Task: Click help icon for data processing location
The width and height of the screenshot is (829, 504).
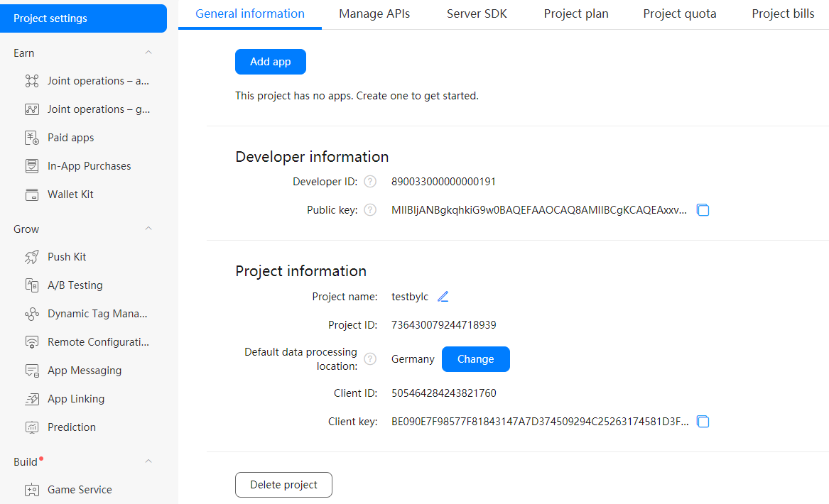Action: 370,359
